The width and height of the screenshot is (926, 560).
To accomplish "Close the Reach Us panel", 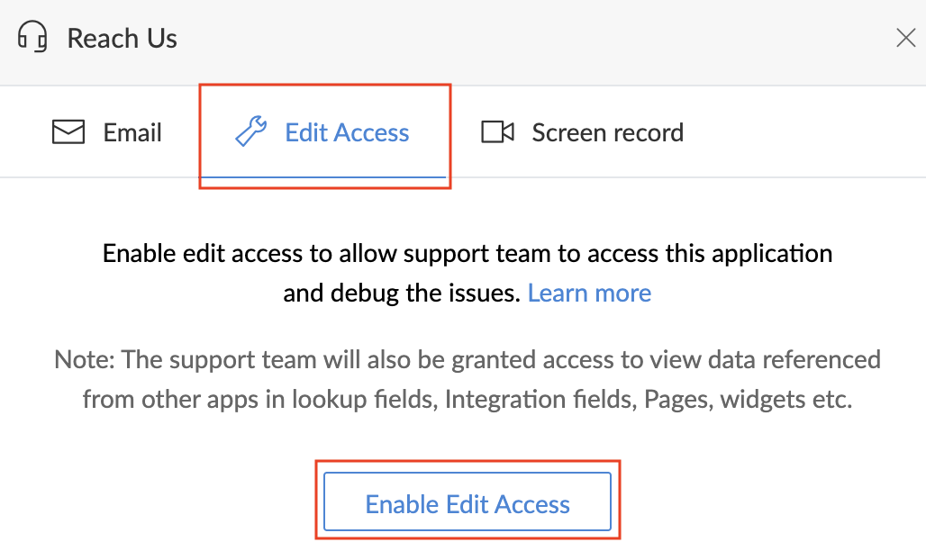I will (905, 38).
